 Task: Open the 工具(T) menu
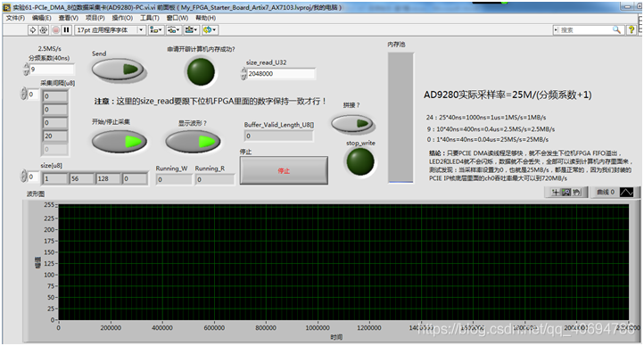pyautogui.click(x=150, y=18)
